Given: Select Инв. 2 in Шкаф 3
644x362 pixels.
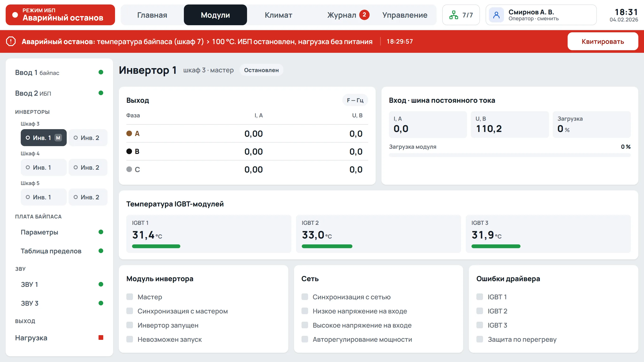Looking at the screenshot, I should [x=88, y=138].
